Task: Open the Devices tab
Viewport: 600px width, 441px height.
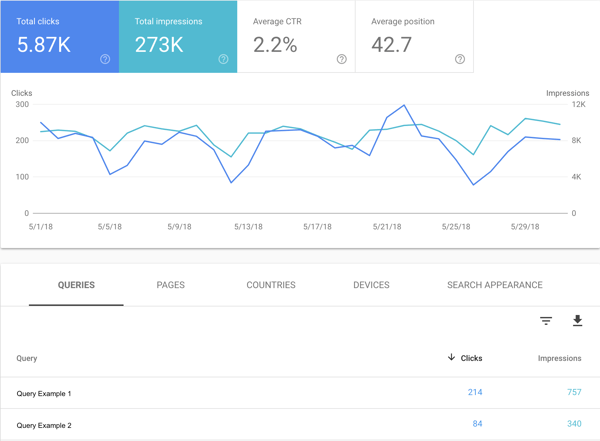Action: (371, 285)
